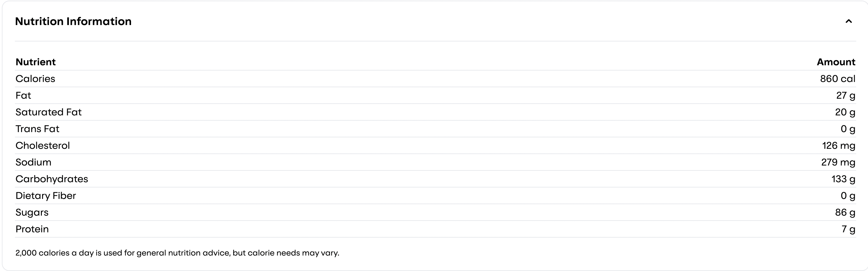This screenshot has height=271, width=868.
Task: Click the Amount column header
Action: pos(836,62)
